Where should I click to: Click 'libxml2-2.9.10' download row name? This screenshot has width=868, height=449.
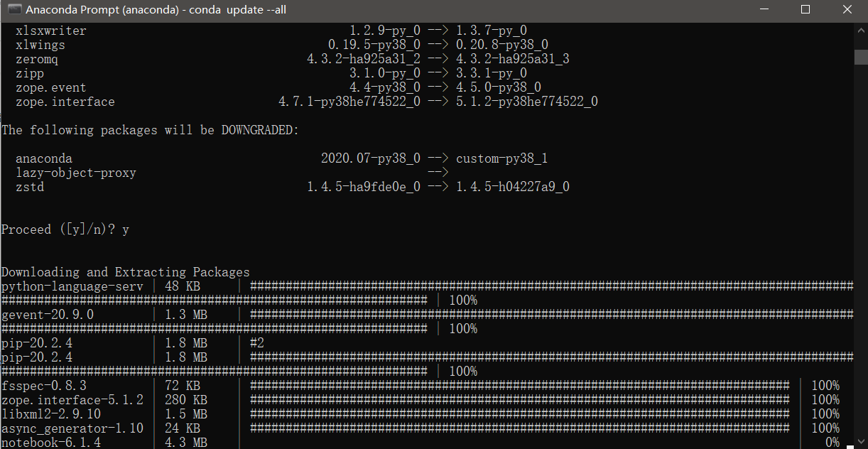(51, 414)
